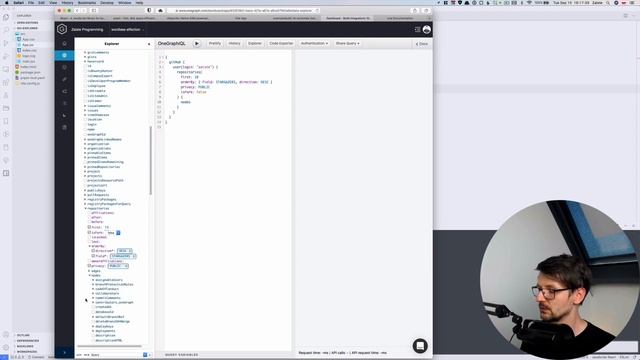Expand the edges tree node

point(90,271)
